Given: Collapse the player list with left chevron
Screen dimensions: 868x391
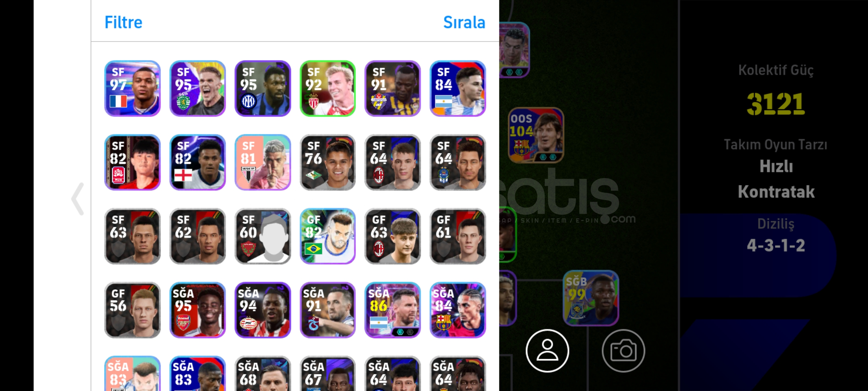Looking at the screenshot, I should coord(77,199).
